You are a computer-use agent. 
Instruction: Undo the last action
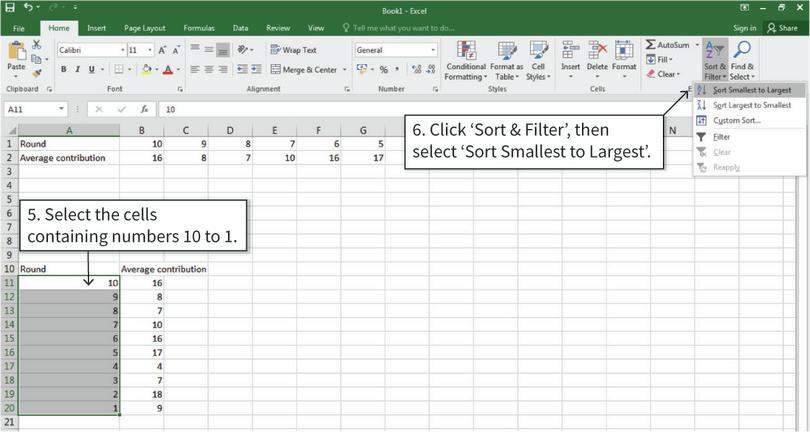click(28, 7)
